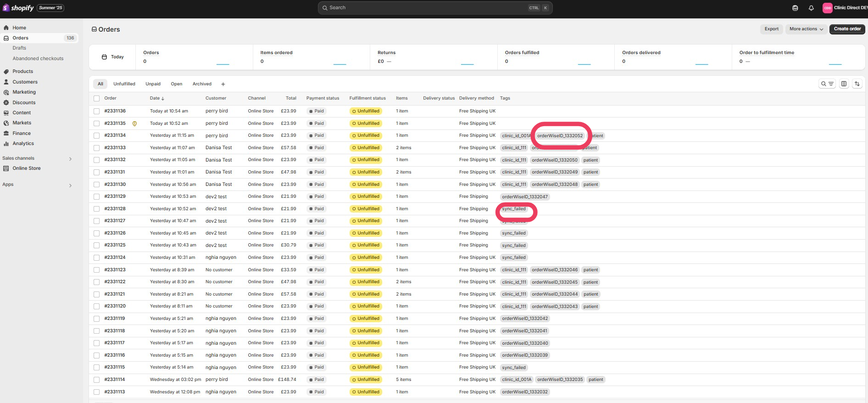
Task: Add a new view with plus icon
Action: point(223,84)
